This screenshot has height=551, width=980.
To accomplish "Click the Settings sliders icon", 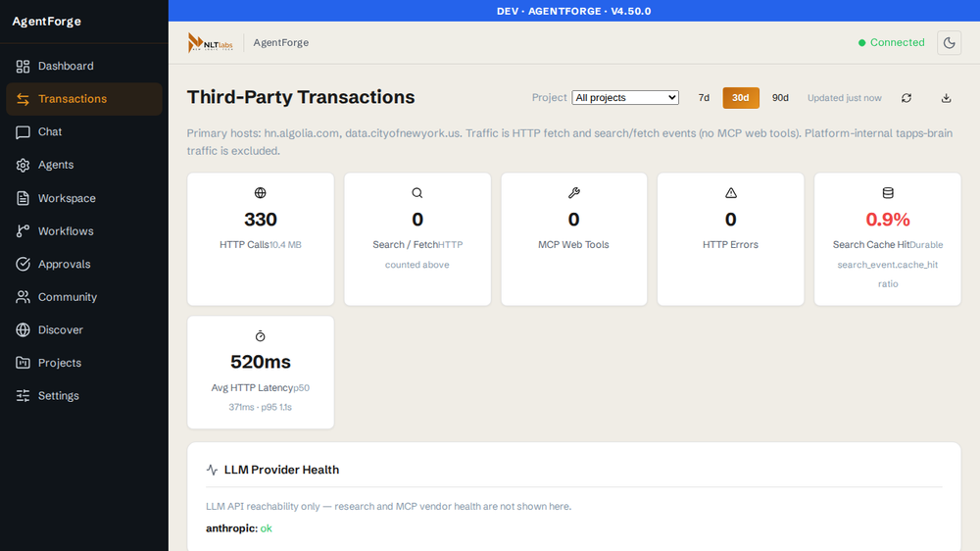I will click(x=24, y=396).
